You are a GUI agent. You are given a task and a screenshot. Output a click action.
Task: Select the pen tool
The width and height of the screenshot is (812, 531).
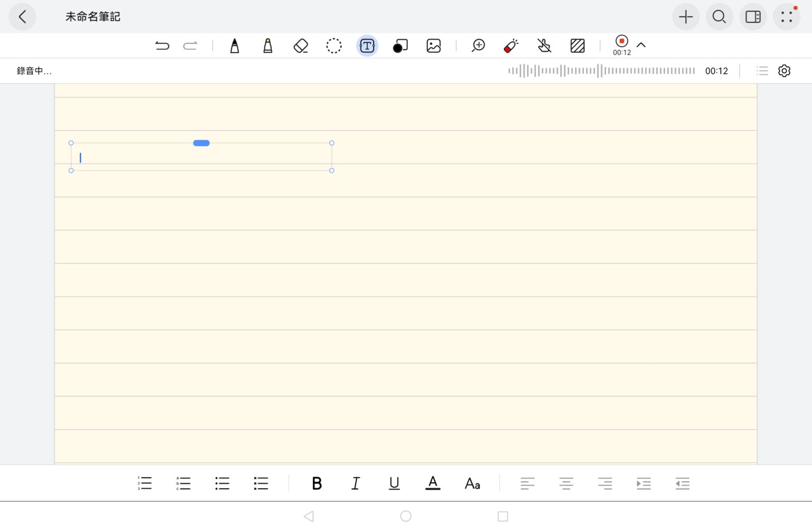(x=235, y=46)
